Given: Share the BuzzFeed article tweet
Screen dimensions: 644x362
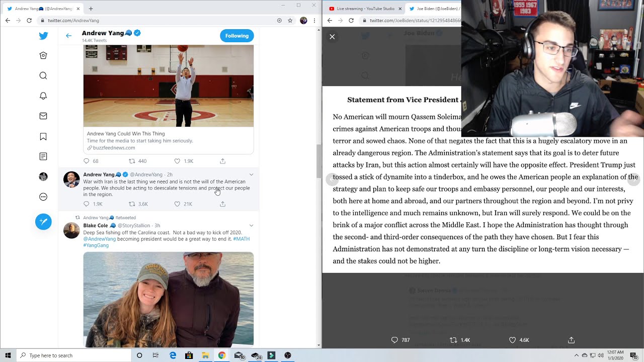Looking at the screenshot, I should pos(222,161).
